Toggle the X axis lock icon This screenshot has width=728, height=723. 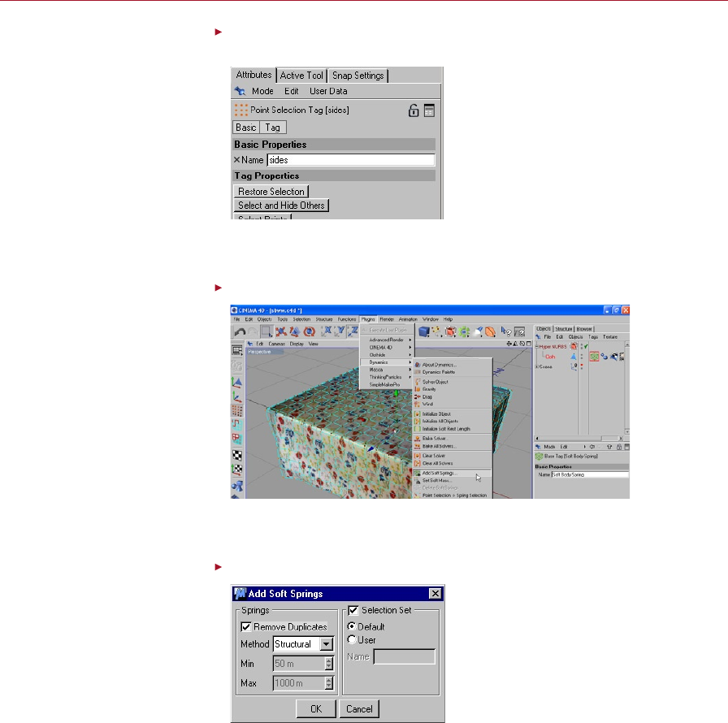point(327,331)
